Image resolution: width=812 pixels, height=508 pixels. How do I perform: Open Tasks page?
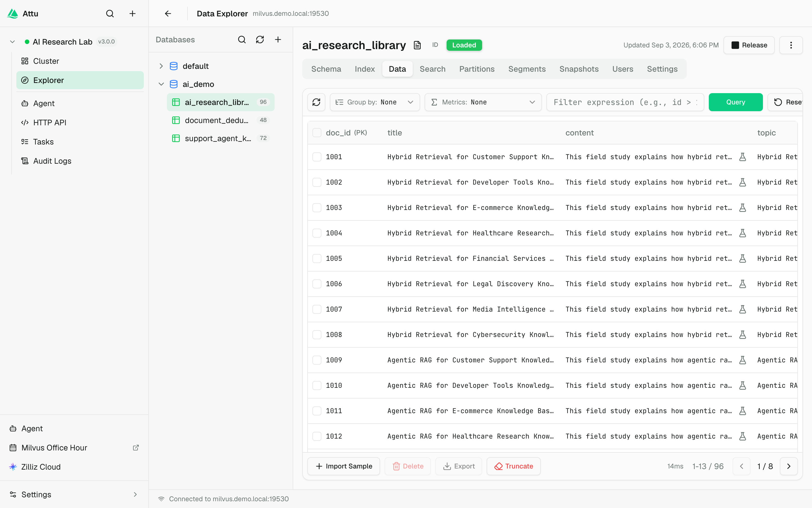80,142
